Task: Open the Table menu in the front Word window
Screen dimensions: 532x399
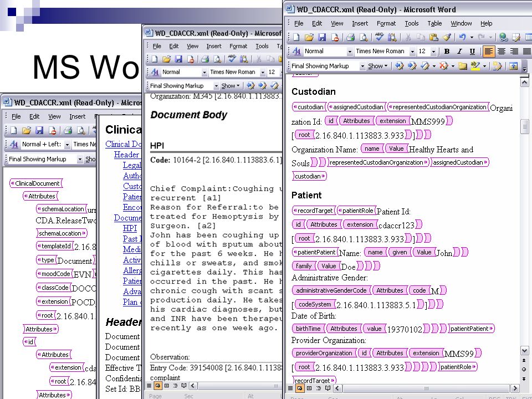Action: [x=434, y=23]
